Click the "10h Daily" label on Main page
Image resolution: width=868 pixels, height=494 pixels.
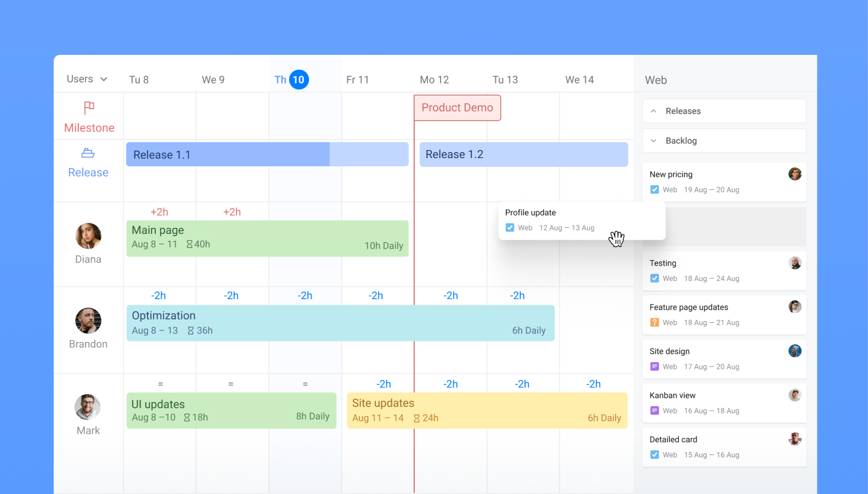click(384, 246)
